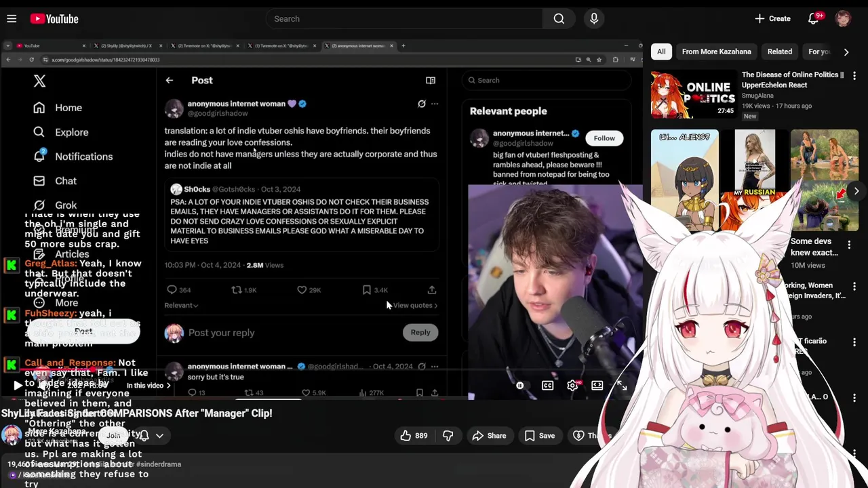Play the video with the play button

coord(18,386)
